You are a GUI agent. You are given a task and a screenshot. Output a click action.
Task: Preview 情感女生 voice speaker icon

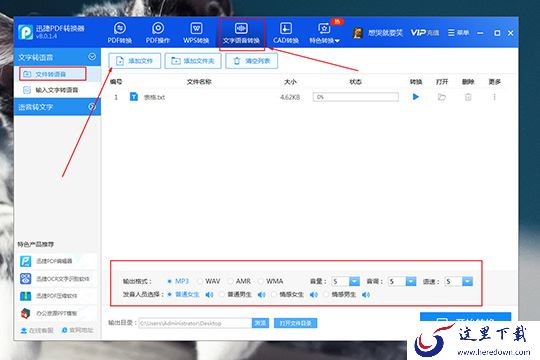[314, 295]
